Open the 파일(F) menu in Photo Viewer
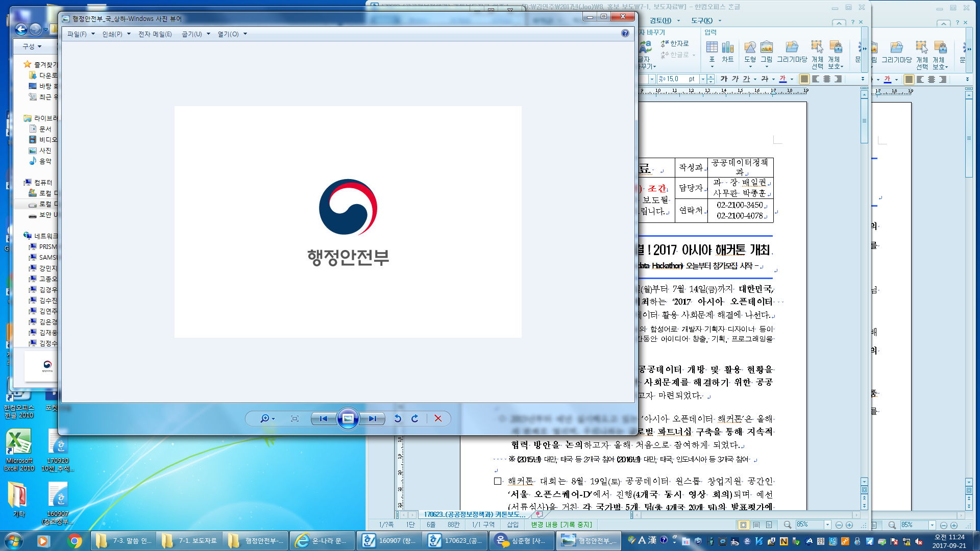 click(81, 34)
